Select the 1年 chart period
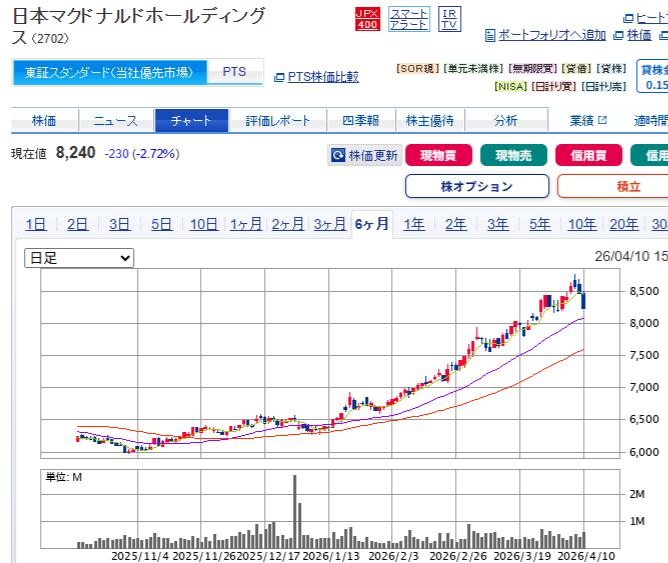The height and width of the screenshot is (563, 668). pyautogui.click(x=413, y=224)
